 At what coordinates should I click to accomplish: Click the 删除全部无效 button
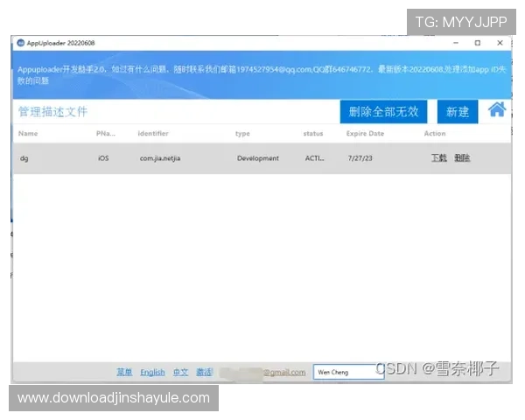point(383,112)
